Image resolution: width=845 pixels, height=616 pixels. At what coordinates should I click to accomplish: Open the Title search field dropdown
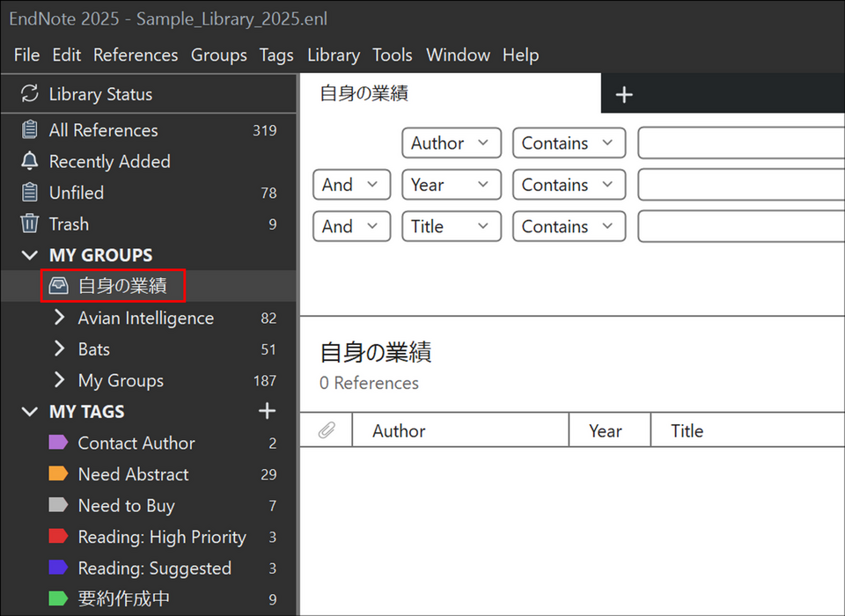(x=452, y=226)
